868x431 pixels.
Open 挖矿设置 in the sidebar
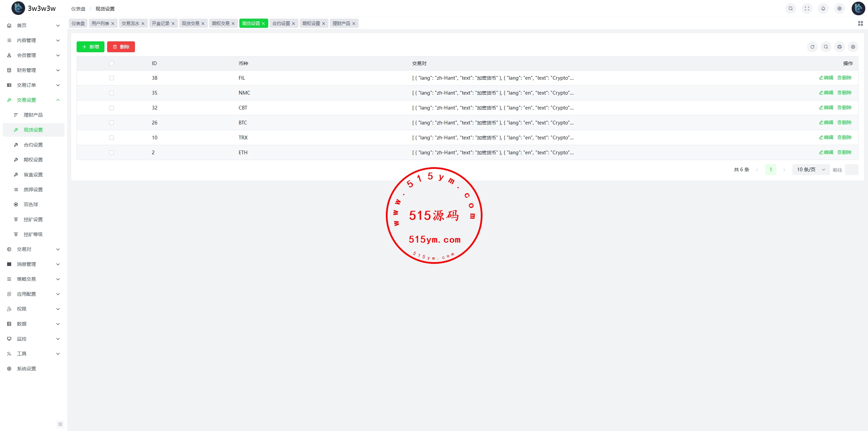click(x=33, y=219)
